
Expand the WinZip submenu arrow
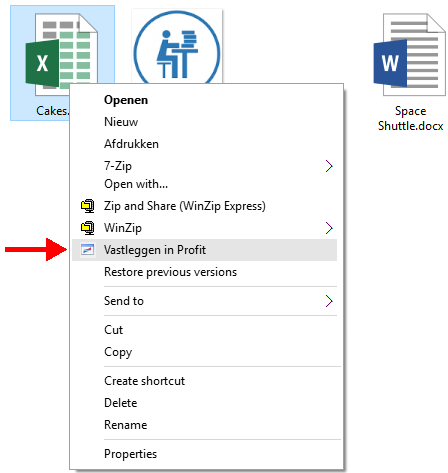pyautogui.click(x=329, y=228)
